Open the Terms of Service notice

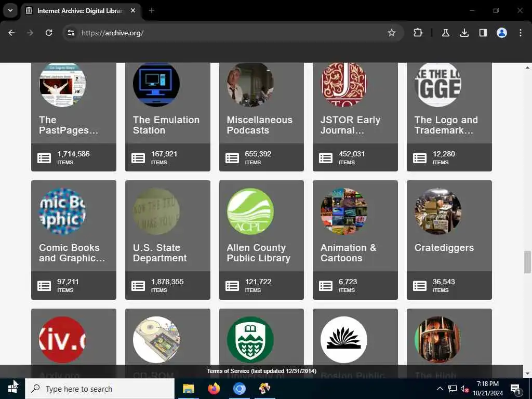coord(262,371)
